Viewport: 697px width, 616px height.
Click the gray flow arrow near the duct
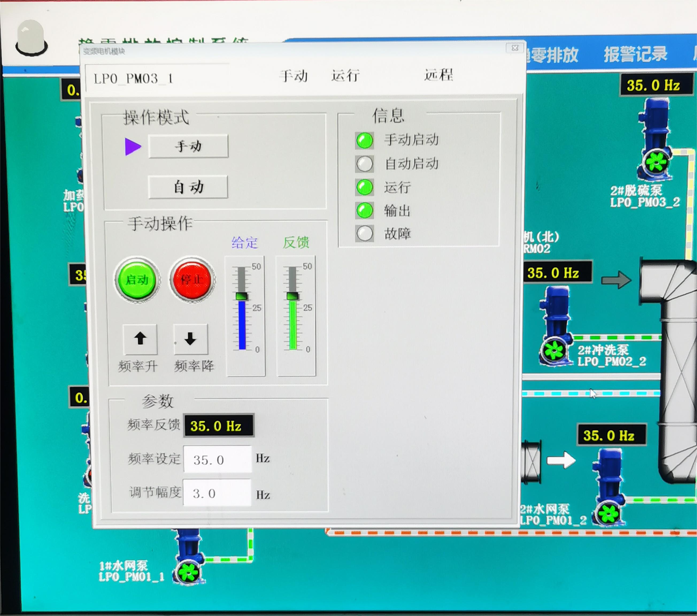[616, 280]
